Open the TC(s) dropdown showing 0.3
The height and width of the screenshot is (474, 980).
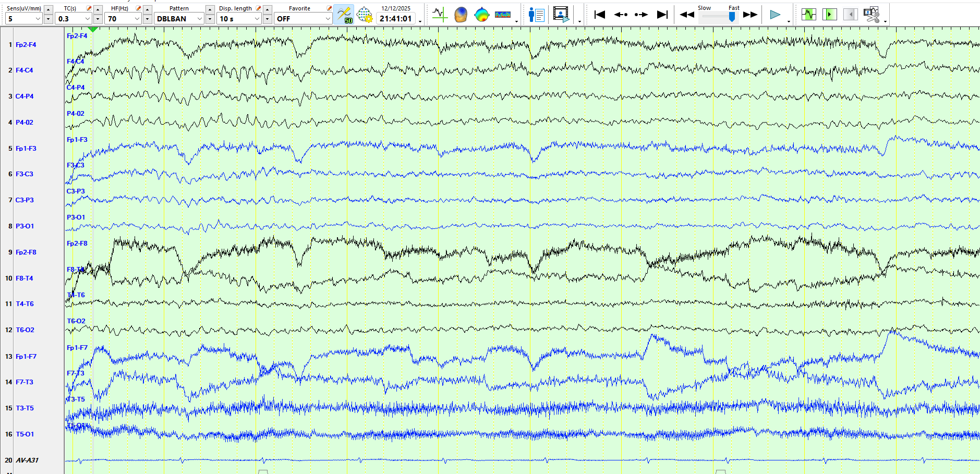point(74,19)
